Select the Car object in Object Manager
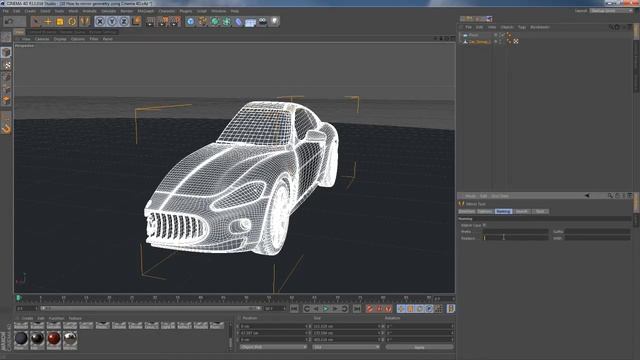This screenshot has height=360, width=640. (479, 42)
